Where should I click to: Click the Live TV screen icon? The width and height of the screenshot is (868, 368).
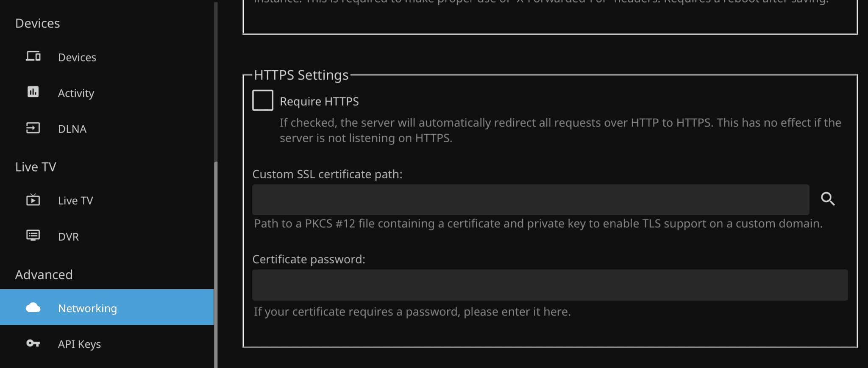tap(33, 200)
